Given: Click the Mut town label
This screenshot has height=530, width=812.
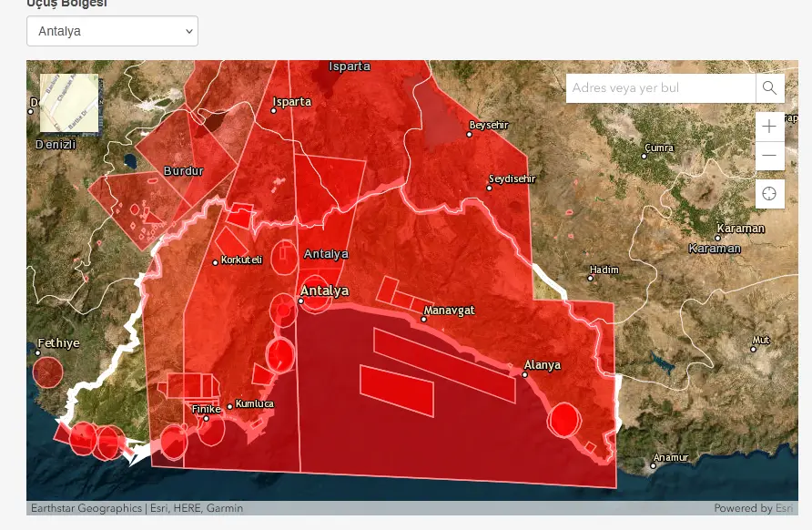Looking at the screenshot, I should [761, 340].
